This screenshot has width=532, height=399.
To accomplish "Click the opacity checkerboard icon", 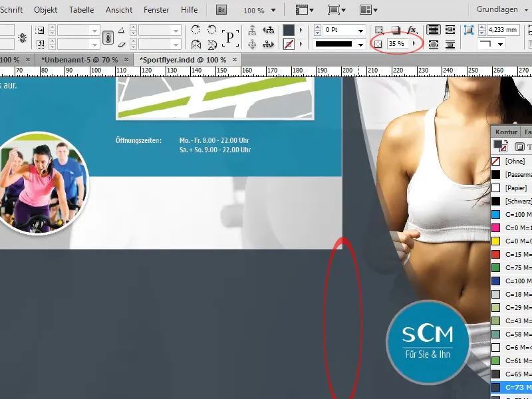I will pyautogui.click(x=378, y=44).
